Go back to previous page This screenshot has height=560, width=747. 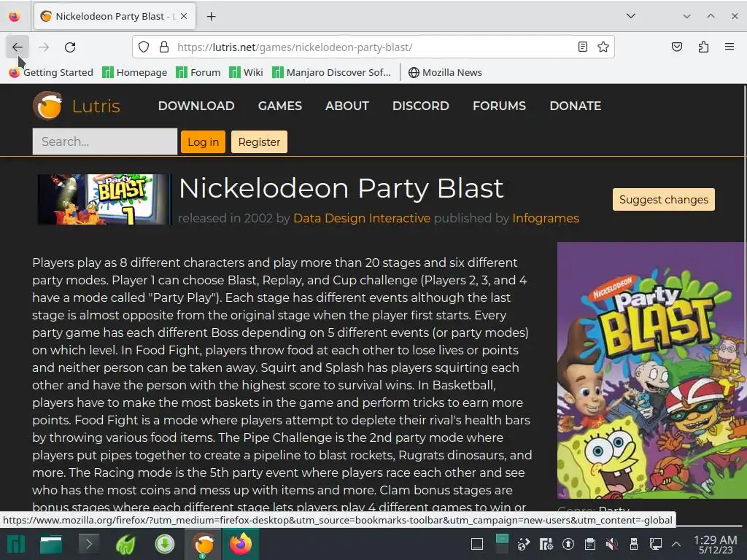(x=18, y=47)
